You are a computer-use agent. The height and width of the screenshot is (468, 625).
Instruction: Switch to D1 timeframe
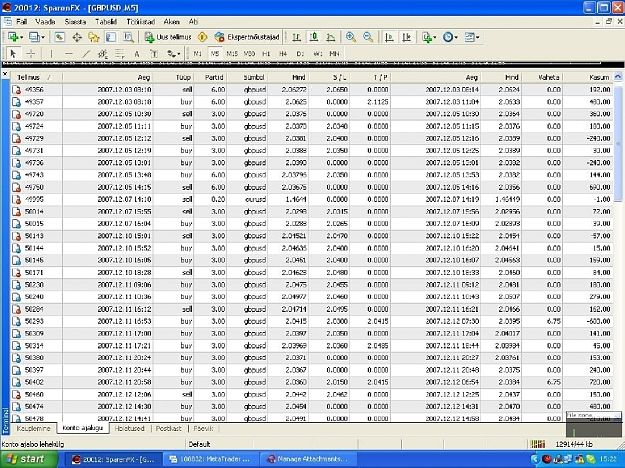point(300,53)
